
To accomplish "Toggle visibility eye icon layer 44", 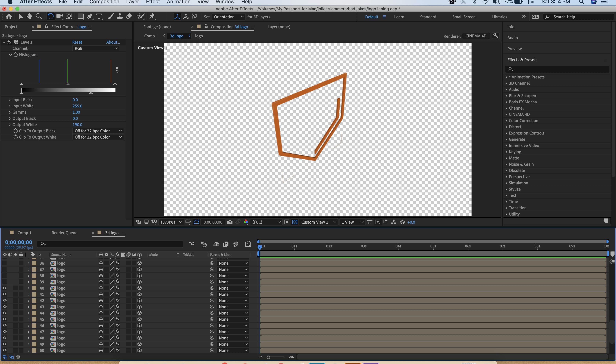I will point(4,313).
